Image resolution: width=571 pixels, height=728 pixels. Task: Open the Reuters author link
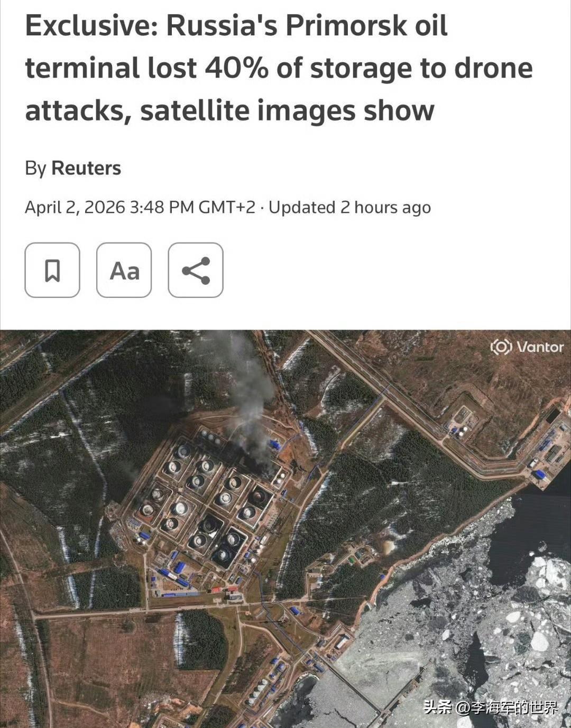86,169
